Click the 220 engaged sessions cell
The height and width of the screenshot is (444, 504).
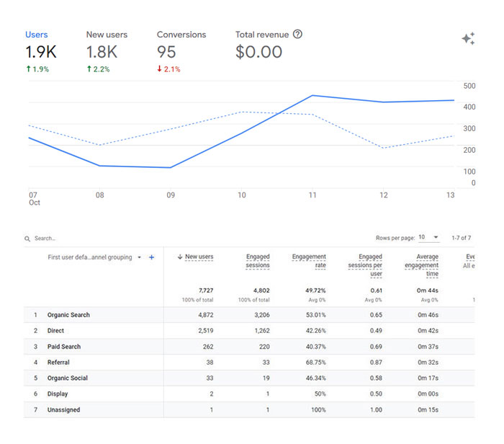pyautogui.click(x=264, y=347)
